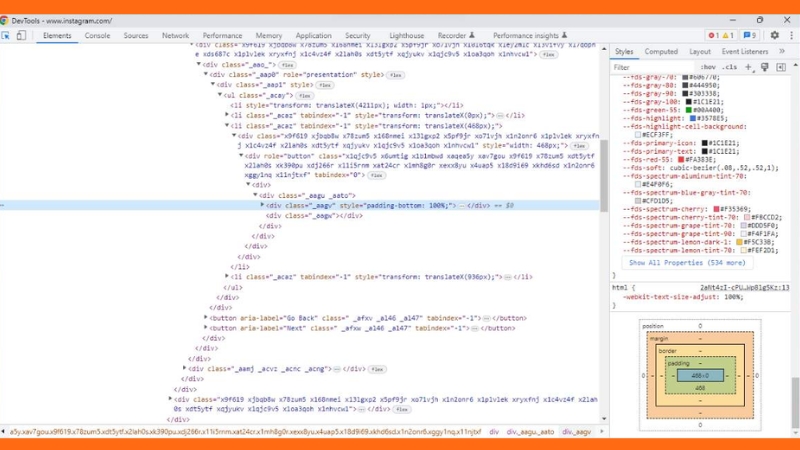Viewport: 800px width, 450px height.
Task: Click the flex badge beside ul _acay
Action: [x=305, y=95]
